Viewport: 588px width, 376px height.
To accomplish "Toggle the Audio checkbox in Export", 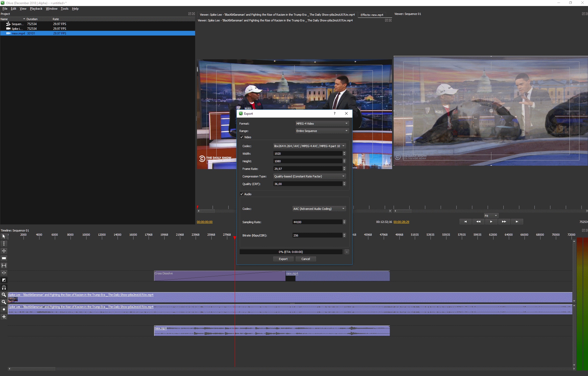I will click(x=242, y=194).
